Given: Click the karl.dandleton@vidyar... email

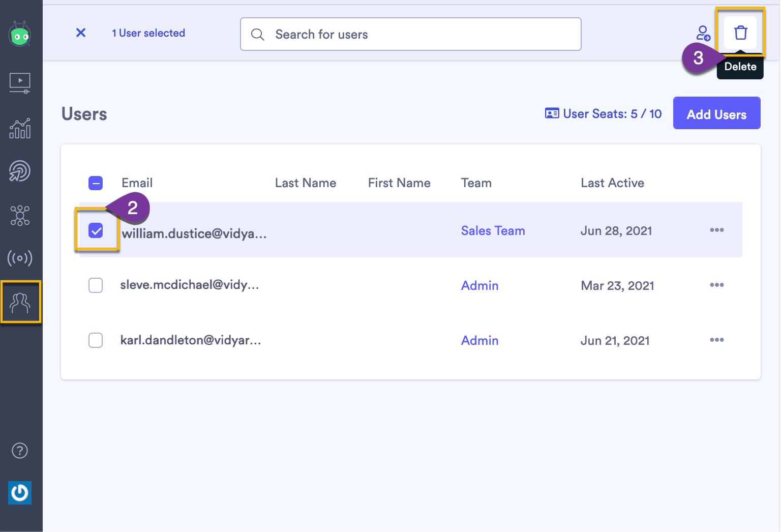Looking at the screenshot, I should pos(191,340).
